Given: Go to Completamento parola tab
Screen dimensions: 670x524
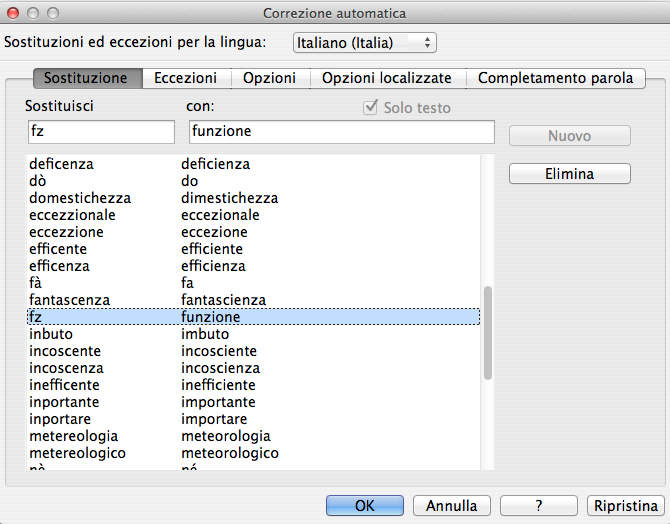Looking at the screenshot, I should 556,78.
